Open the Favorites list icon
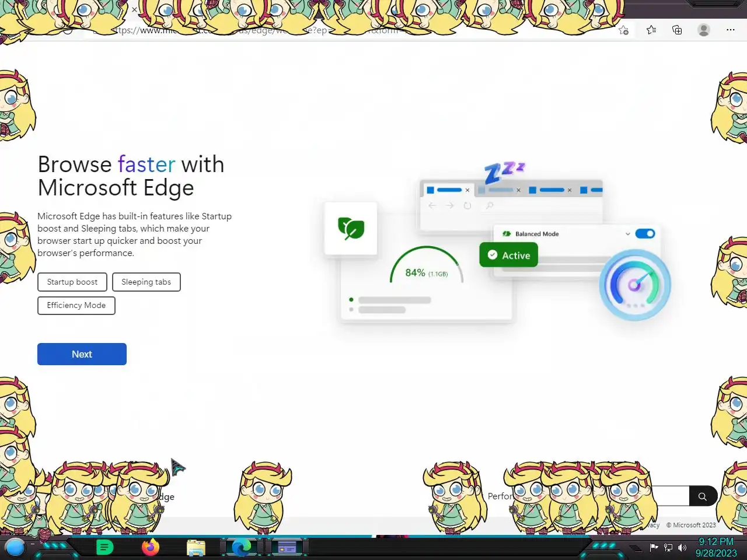The width and height of the screenshot is (747, 560). [651, 30]
